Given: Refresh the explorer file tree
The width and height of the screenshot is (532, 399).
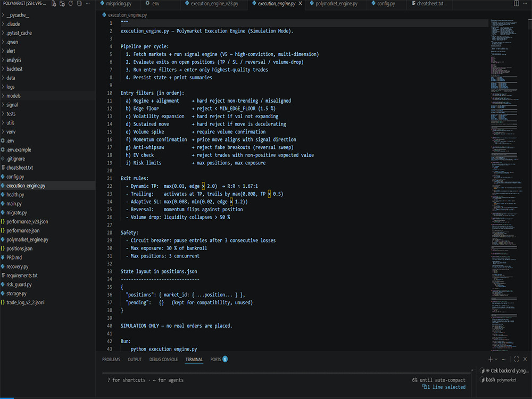Looking at the screenshot, I should tap(71, 3).
